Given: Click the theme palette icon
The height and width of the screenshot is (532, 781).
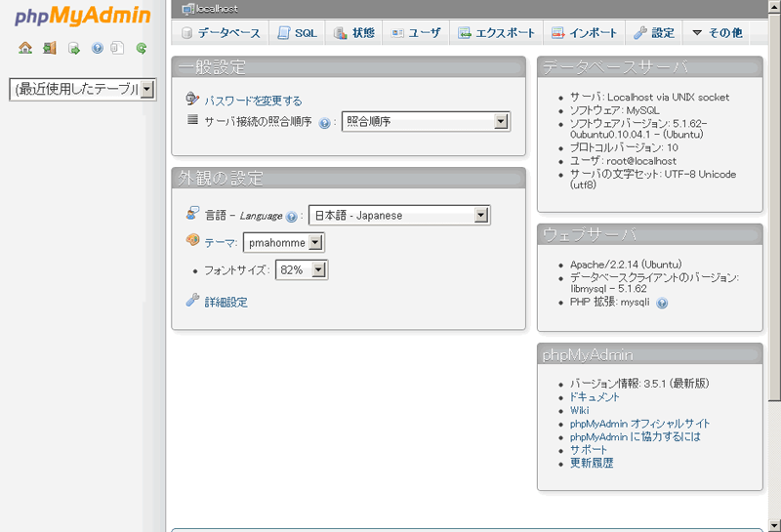Looking at the screenshot, I should tap(192, 240).
